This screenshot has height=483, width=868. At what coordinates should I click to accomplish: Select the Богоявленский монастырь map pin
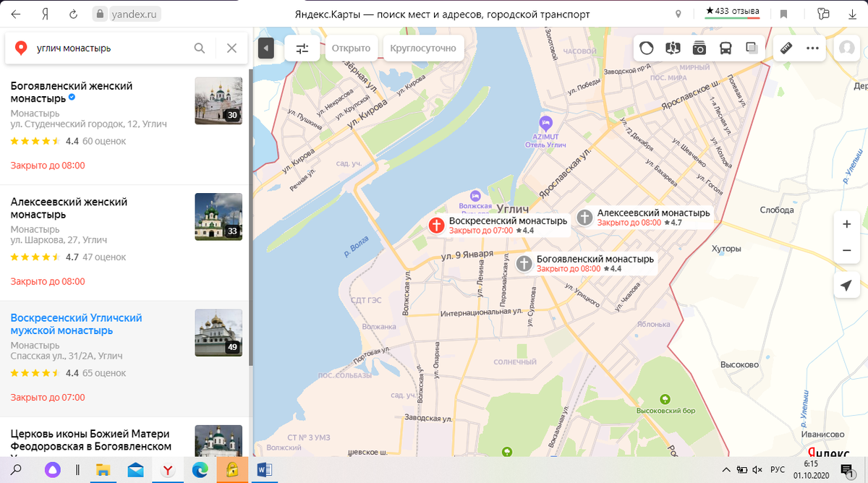524,263
